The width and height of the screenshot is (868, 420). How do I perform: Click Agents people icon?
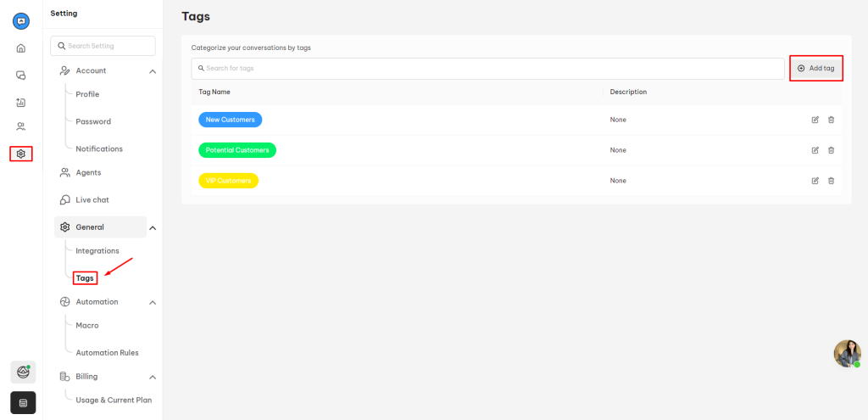(64, 172)
